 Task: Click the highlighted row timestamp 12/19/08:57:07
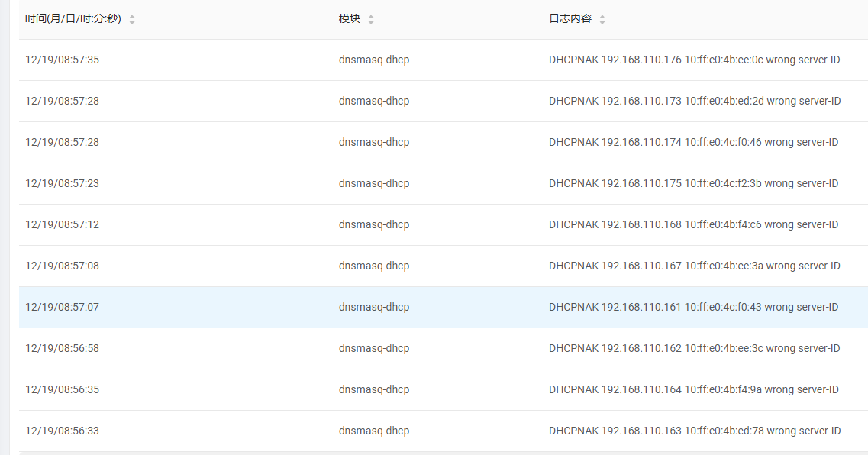click(62, 308)
